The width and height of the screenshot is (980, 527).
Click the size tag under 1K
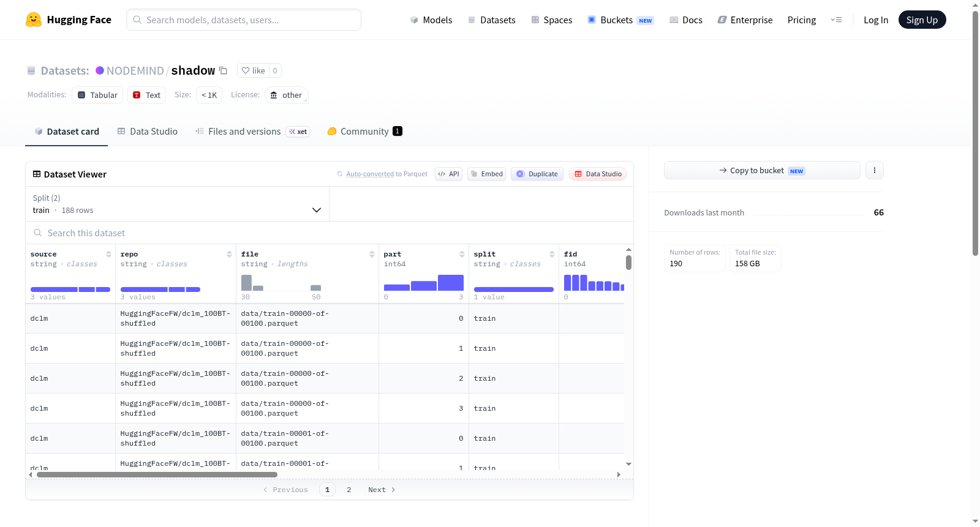(x=209, y=95)
